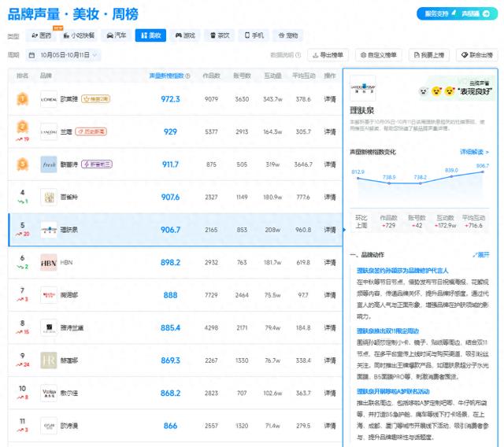Click the HBN brand logo icon
Screen dimensions: 504x447
pyautogui.click(x=49, y=262)
